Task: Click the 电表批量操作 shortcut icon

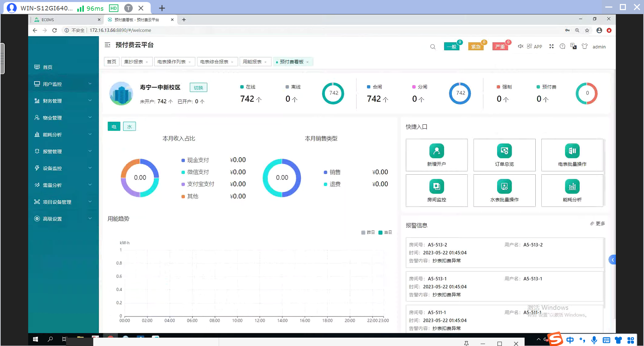Action: (x=572, y=151)
